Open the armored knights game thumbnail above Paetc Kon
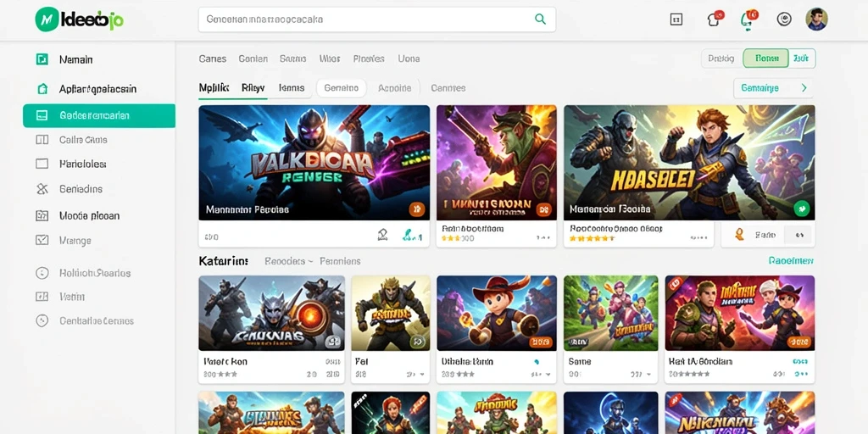 tap(271, 313)
